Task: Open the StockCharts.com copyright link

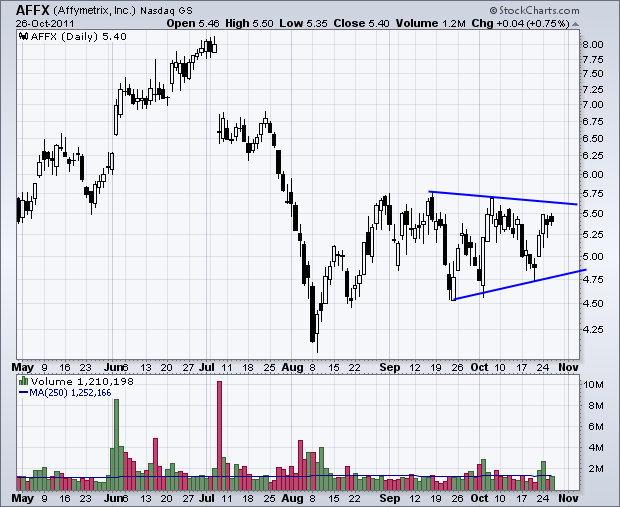Action: click(x=534, y=10)
